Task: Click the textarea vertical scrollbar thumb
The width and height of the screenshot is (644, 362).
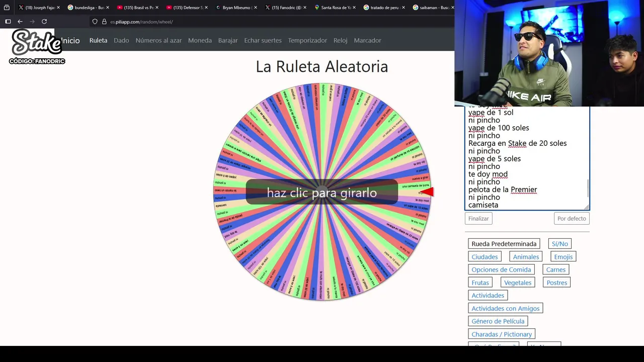Action: click(587, 189)
